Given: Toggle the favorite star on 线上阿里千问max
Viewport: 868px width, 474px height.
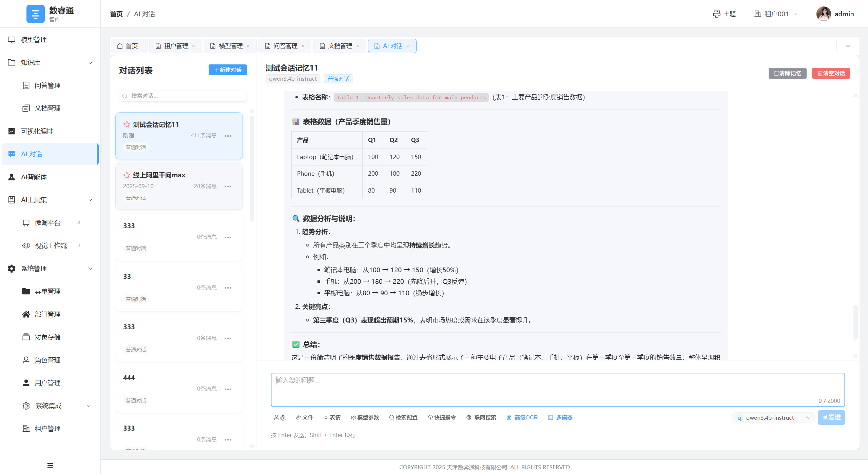Looking at the screenshot, I should point(126,175).
